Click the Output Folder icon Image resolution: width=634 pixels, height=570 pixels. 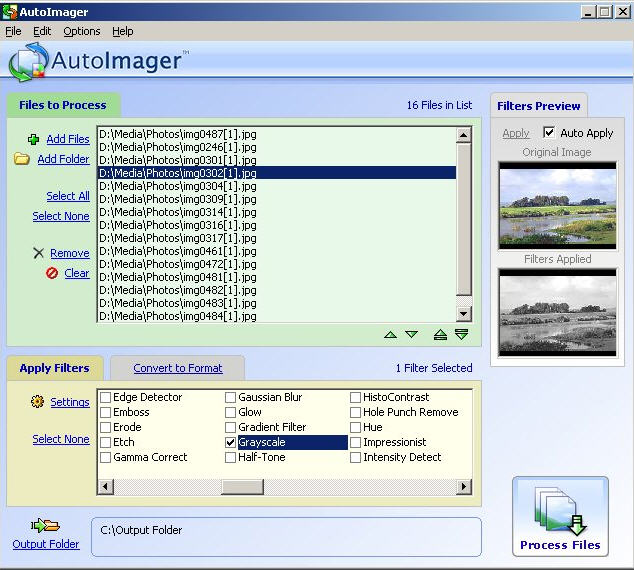(x=45, y=525)
